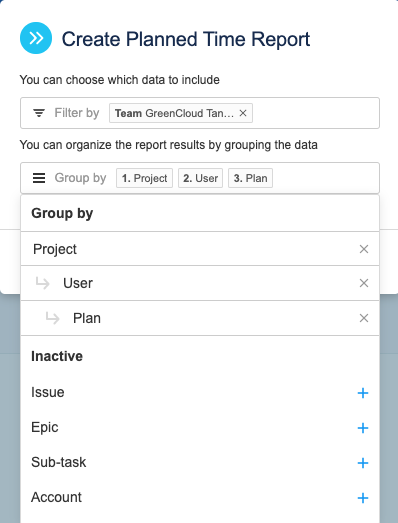Select the 2. User group chip
The width and height of the screenshot is (398, 523).
coord(201,178)
